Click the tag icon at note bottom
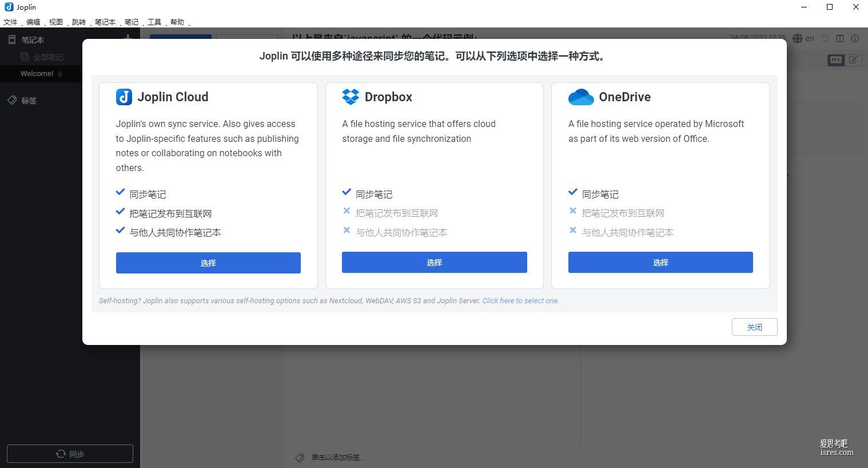Image resolution: width=868 pixels, height=468 pixels. 300,457
